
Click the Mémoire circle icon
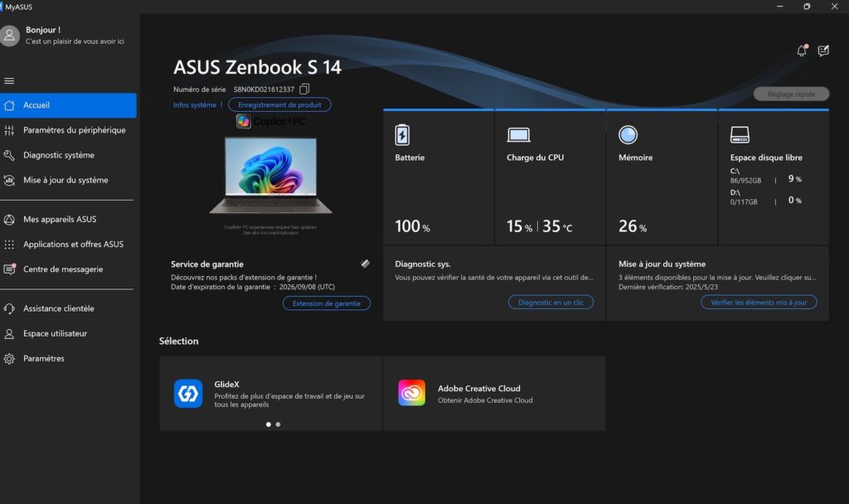click(x=628, y=135)
